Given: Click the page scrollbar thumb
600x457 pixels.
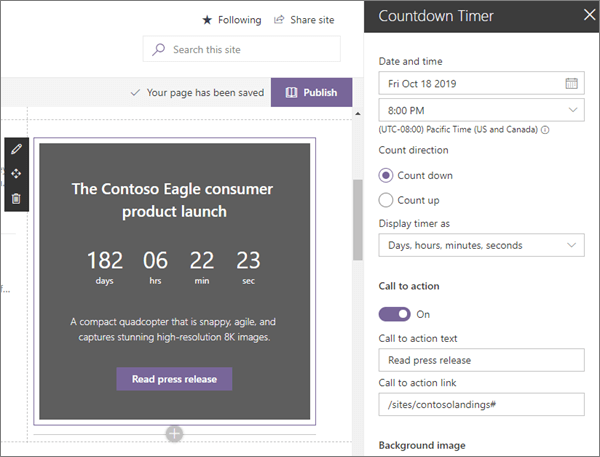Looking at the screenshot, I should [357, 220].
